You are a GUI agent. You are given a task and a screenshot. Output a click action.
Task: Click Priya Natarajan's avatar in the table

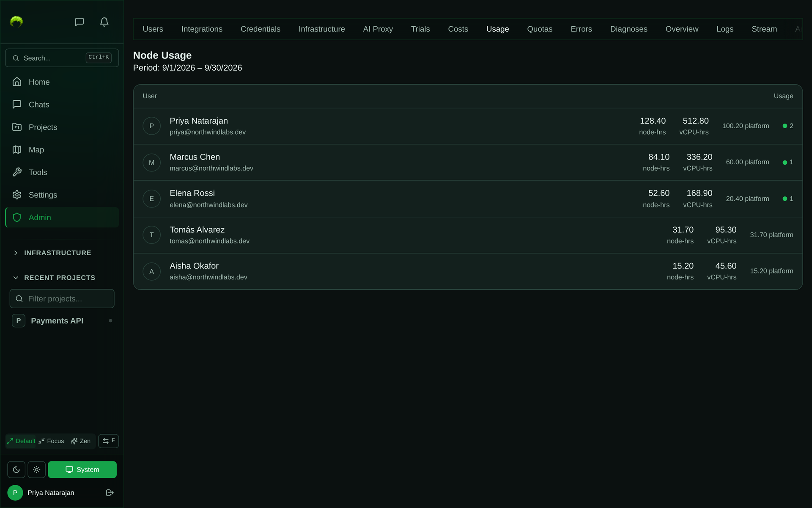151,126
